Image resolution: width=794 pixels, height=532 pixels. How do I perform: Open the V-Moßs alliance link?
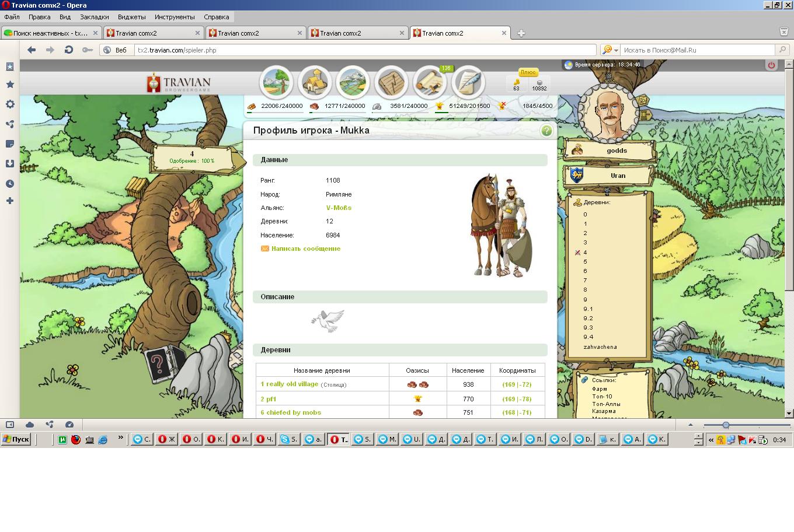click(x=339, y=208)
